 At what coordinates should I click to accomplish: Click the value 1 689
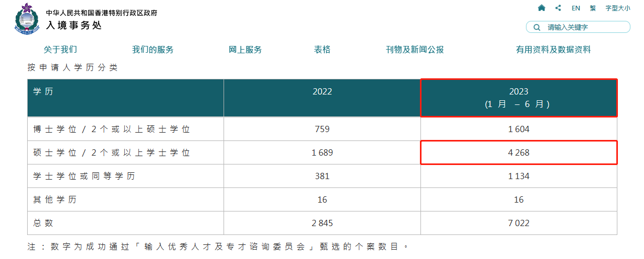[x=322, y=153]
